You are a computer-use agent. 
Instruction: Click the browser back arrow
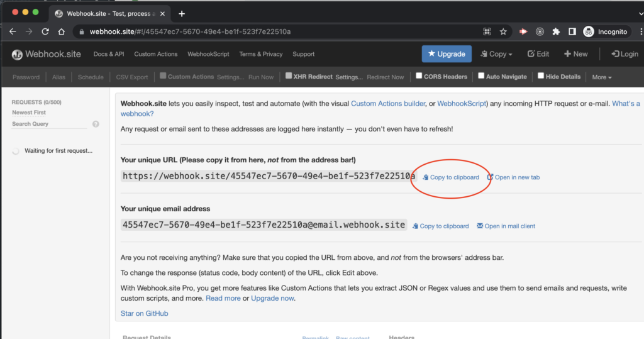coord(13,31)
